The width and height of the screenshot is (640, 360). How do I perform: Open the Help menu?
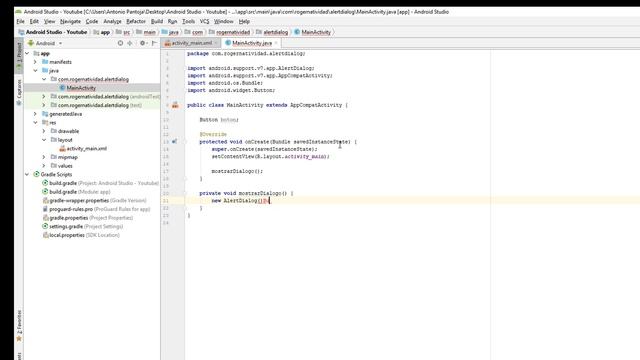pyautogui.click(x=244, y=21)
